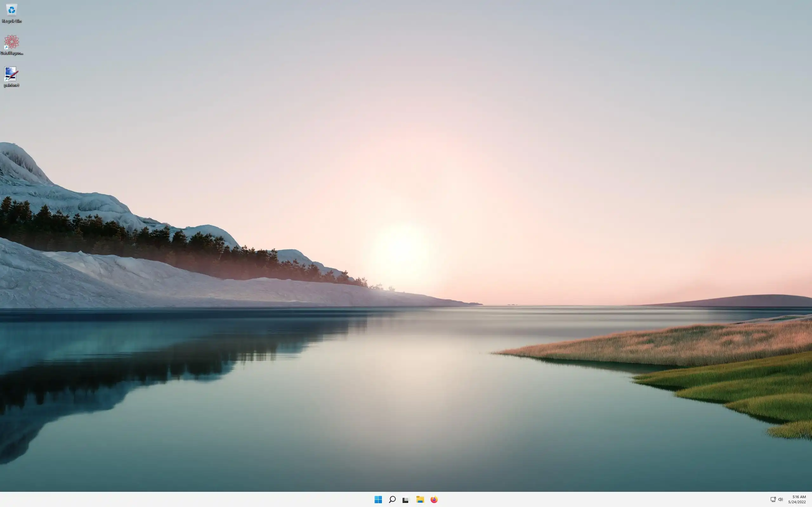Click the 5:16 AM clock time
812x507 pixels.
[x=799, y=497]
